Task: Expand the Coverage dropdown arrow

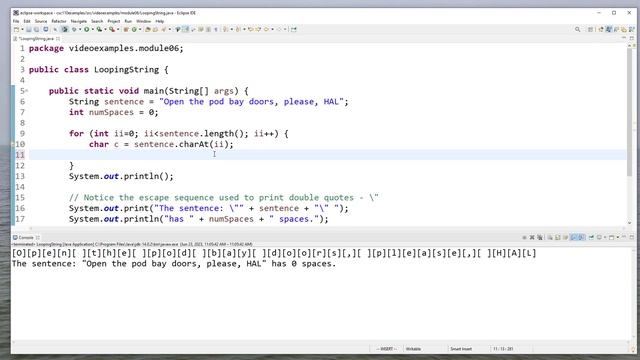Action: click(x=105, y=29)
